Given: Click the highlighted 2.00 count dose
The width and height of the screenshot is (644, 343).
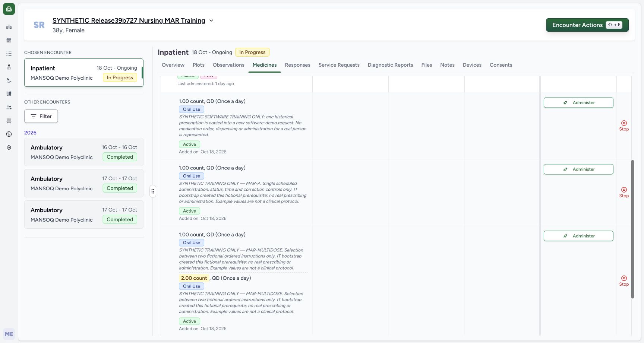Looking at the screenshot, I should 194,278.
